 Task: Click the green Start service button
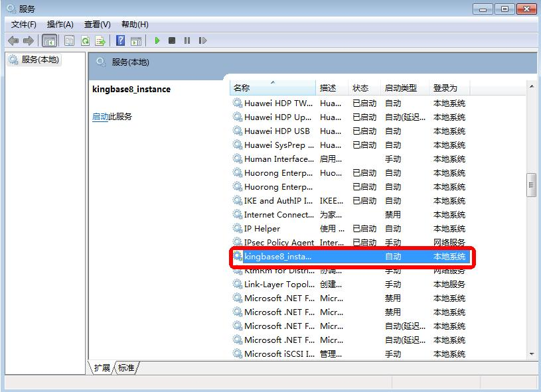[157, 40]
